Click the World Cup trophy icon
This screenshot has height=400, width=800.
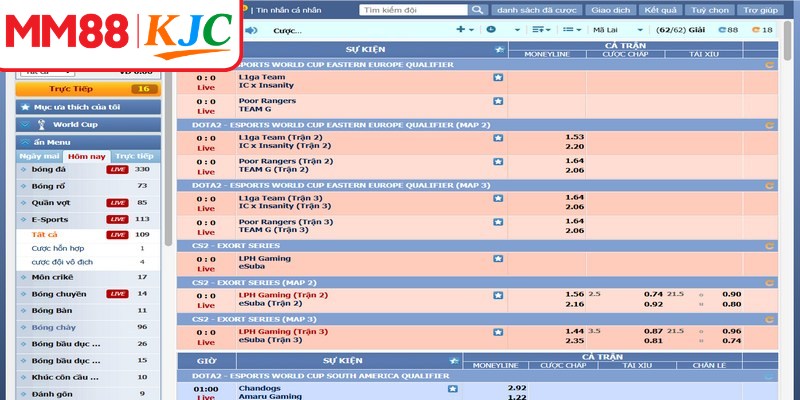[x=42, y=124]
